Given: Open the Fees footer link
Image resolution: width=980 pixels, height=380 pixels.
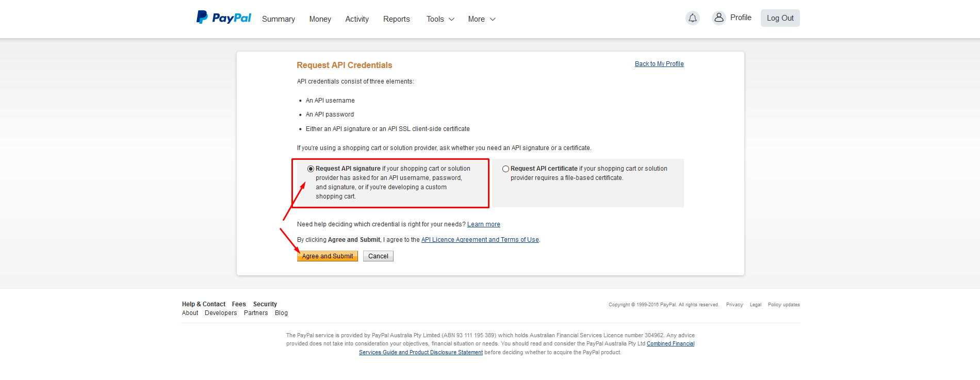Looking at the screenshot, I should [x=239, y=304].
